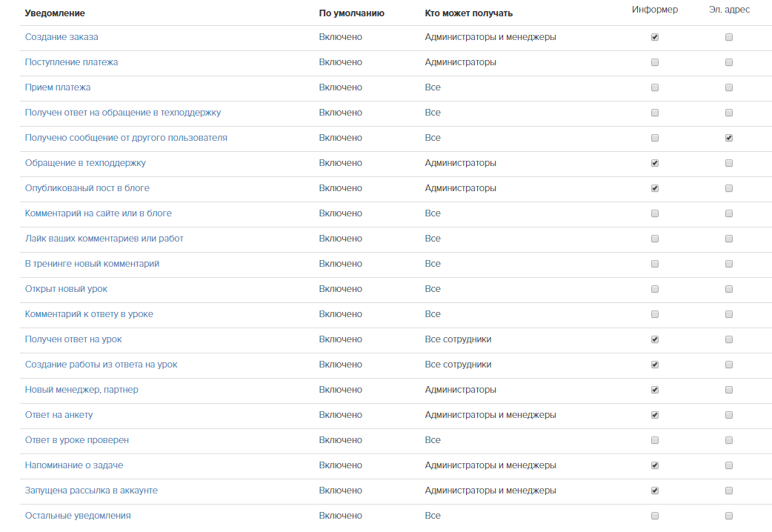Image resolution: width=772 pixels, height=532 pixels.
Task: Open the "Прием платежа" notification link
Action: pos(58,87)
